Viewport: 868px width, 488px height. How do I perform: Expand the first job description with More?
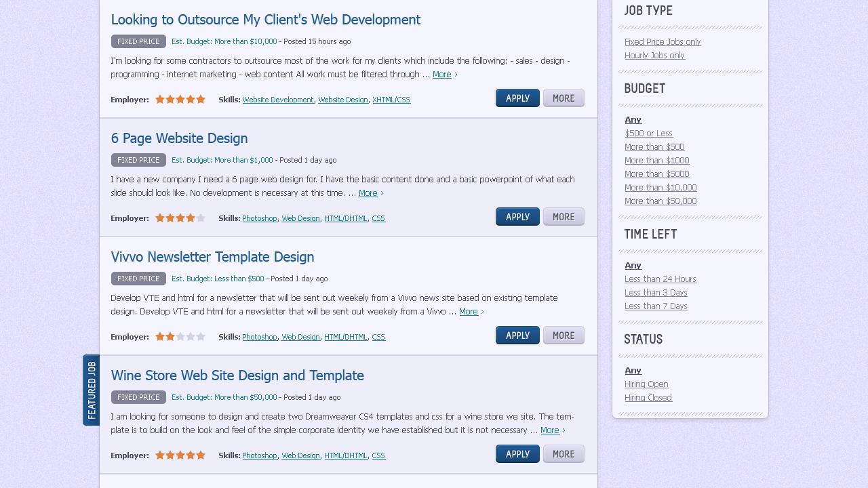click(441, 74)
